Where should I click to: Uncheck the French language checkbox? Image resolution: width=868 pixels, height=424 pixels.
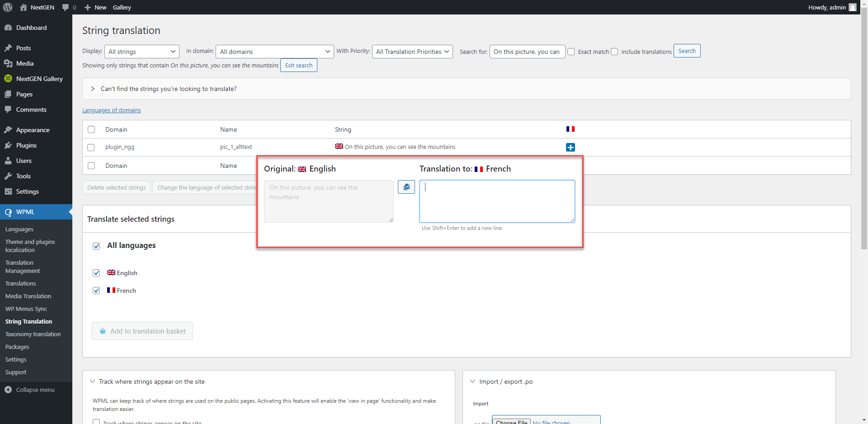tap(96, 291)
